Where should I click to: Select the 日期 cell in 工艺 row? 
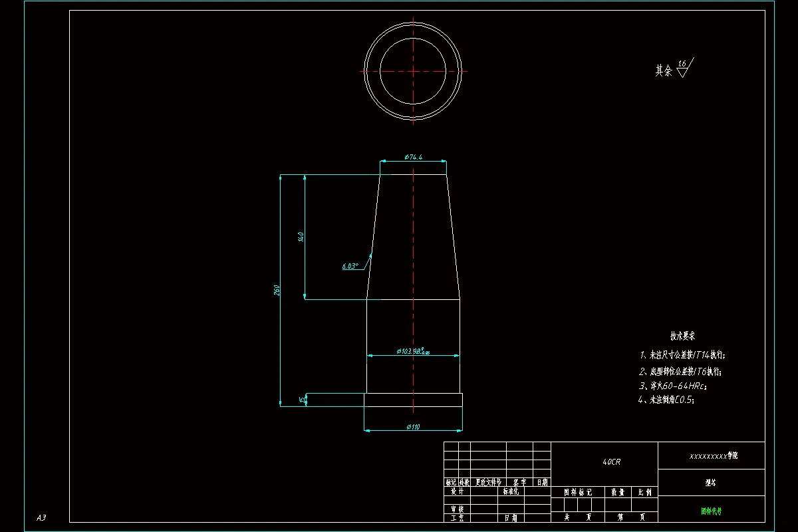coord(511,517)
